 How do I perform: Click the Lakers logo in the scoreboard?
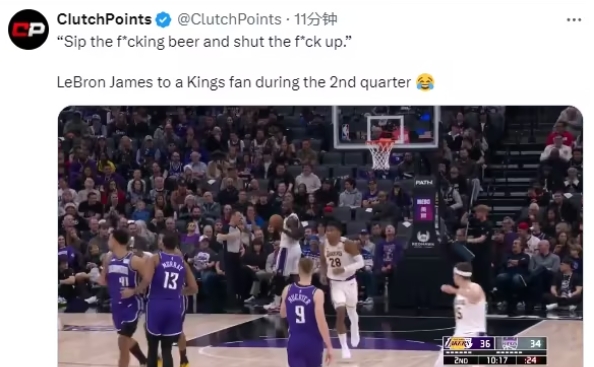tap(459, 343)
